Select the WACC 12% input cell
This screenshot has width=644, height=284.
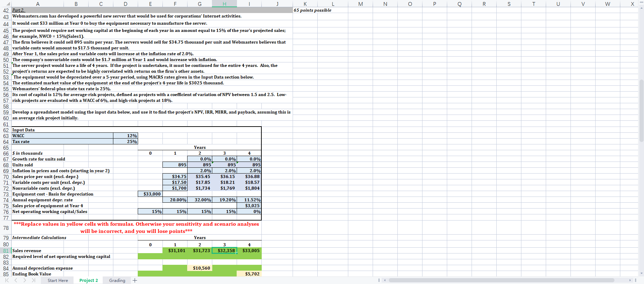click(125, 136)
